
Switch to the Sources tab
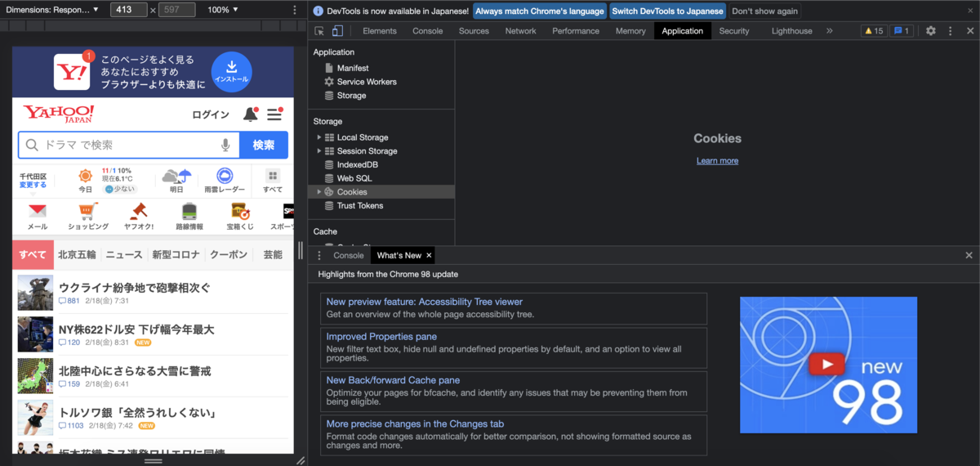474,31
